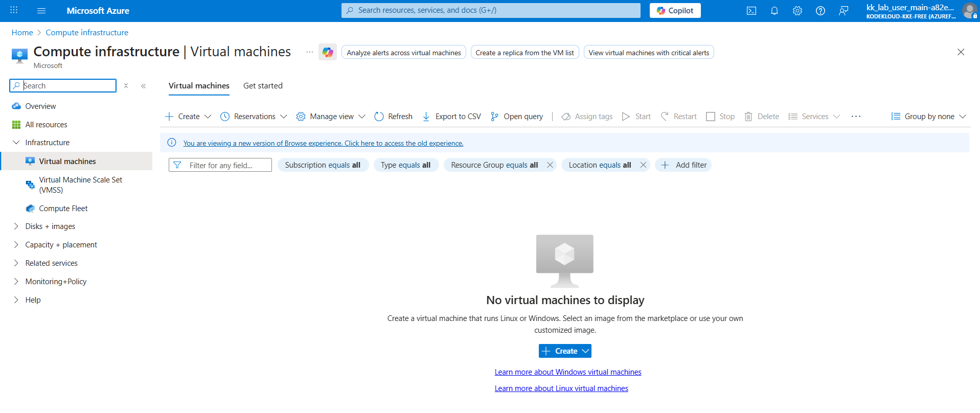The image size is (980, 413).
Task: Select the Virtual machines tab
Action: [199, 86]
